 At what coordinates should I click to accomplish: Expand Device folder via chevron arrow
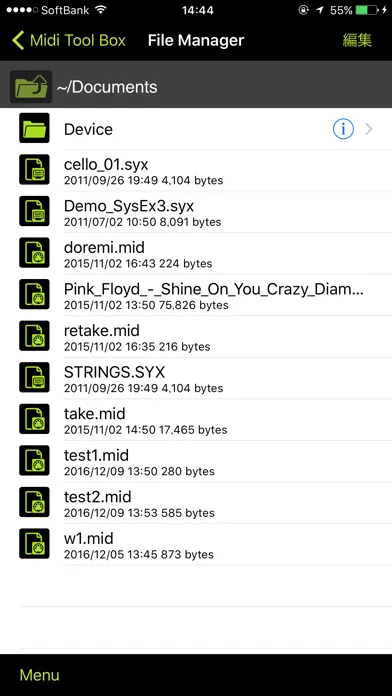(x=369, y=129)
